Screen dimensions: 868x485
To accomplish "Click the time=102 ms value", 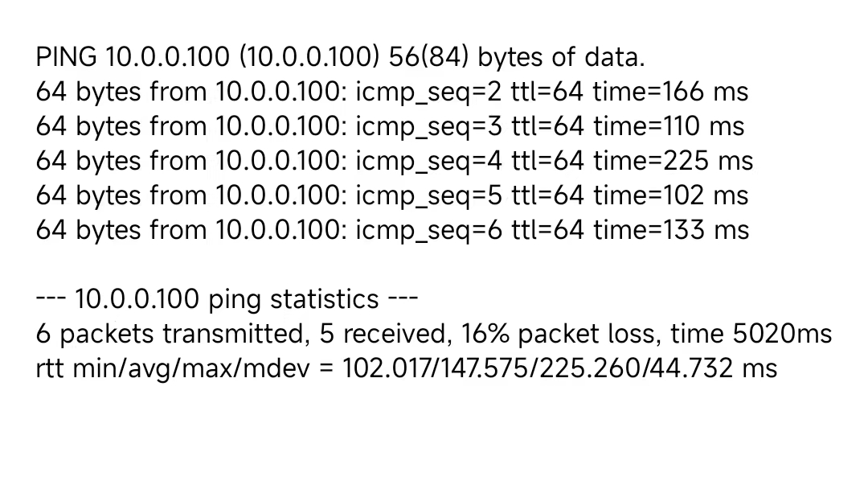I will pyautogui.click(x=671, y=195).
